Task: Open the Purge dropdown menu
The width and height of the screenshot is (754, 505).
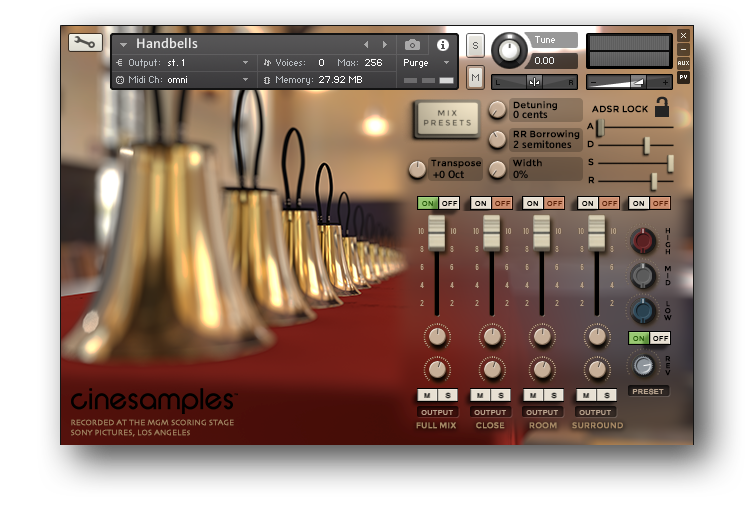Action: 426,63
